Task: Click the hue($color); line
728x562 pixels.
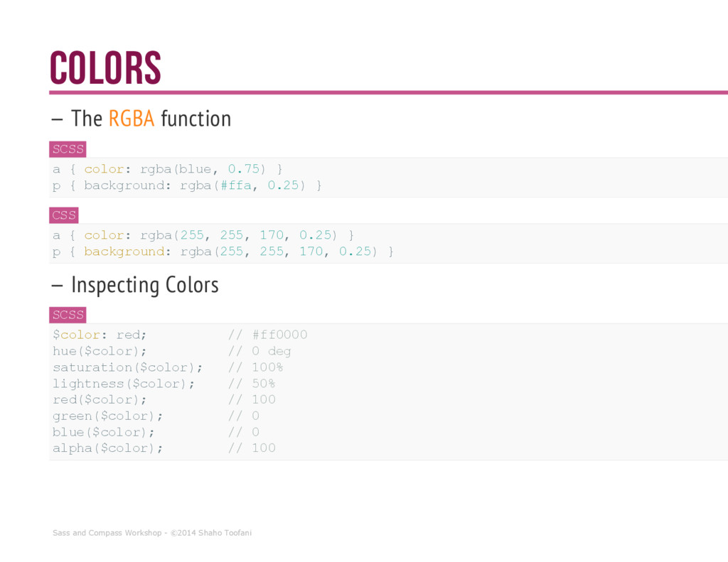Action: tap(100, 351)
